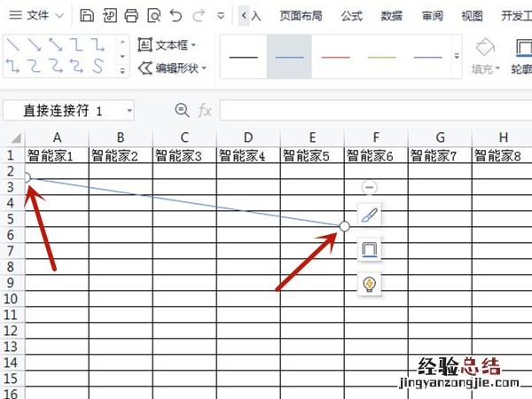Viewport: 532px width, 399px height.
Task: Click the floating brush style icon
Action: coord(370,215)
